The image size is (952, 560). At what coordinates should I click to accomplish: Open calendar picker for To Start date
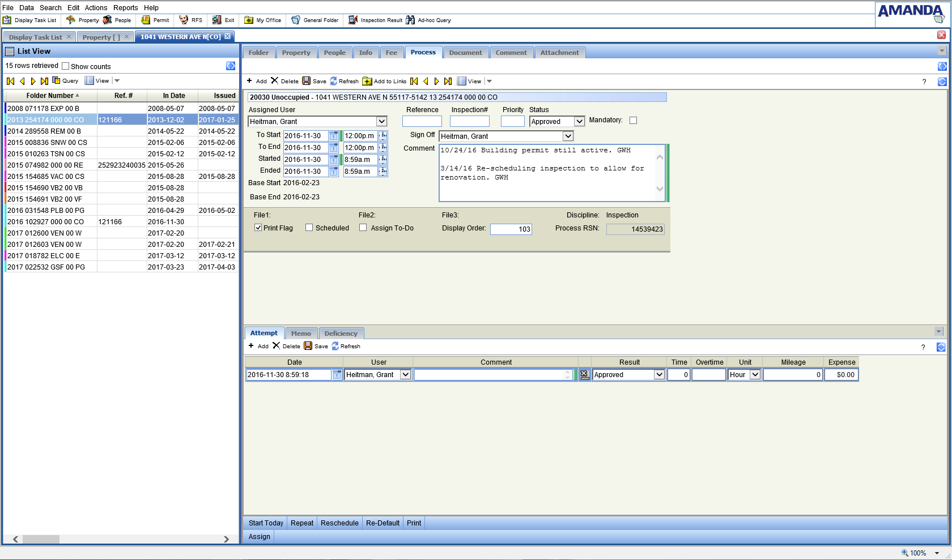334,136
